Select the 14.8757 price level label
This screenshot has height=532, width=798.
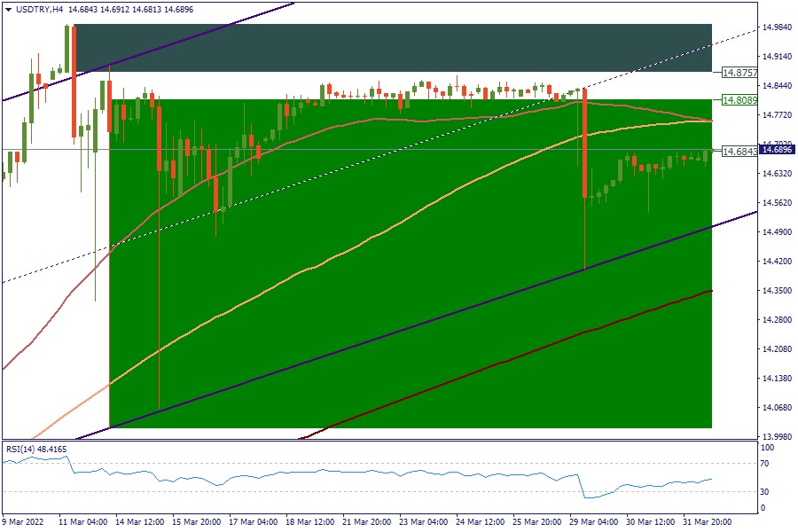739,72
